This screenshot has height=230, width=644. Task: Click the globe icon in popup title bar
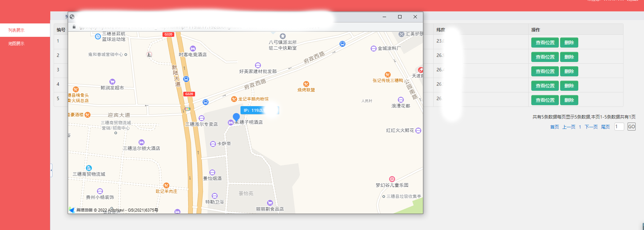coord(72,17)
